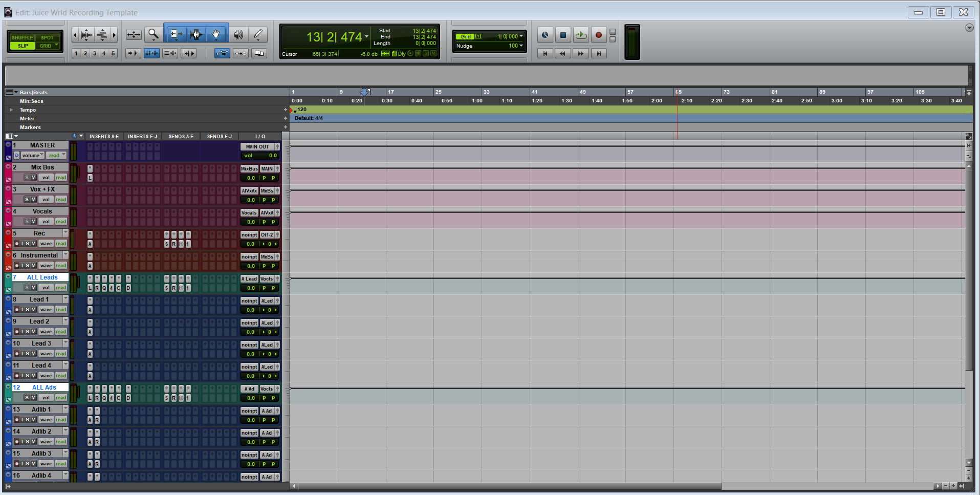Open the read automation mode selector on Lead 2

pos(60,331)
